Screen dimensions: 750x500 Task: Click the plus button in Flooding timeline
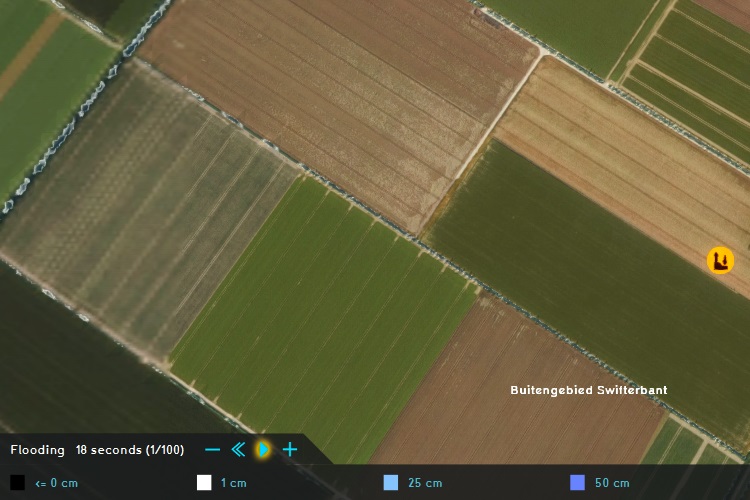pyautogui.click(x=290, y=450)
